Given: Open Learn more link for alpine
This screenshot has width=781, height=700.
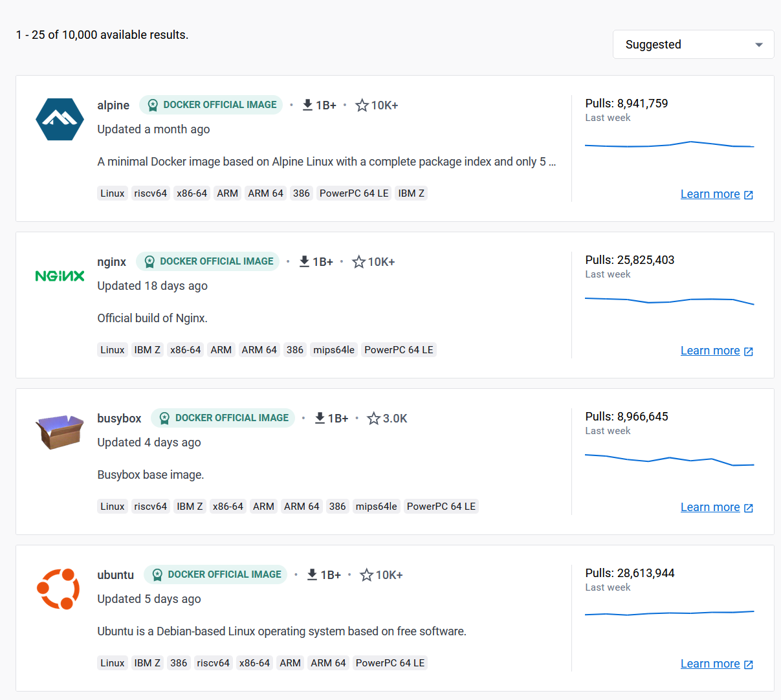Looking at the screenshot, I should tap(710, 194).
